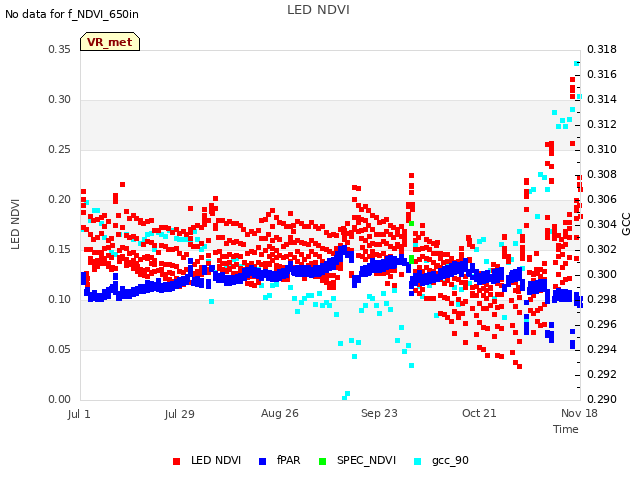Click the LED NDVI chart title
Image resolution: width=640 pixels, height=480 pixels.
coord(318,10)
